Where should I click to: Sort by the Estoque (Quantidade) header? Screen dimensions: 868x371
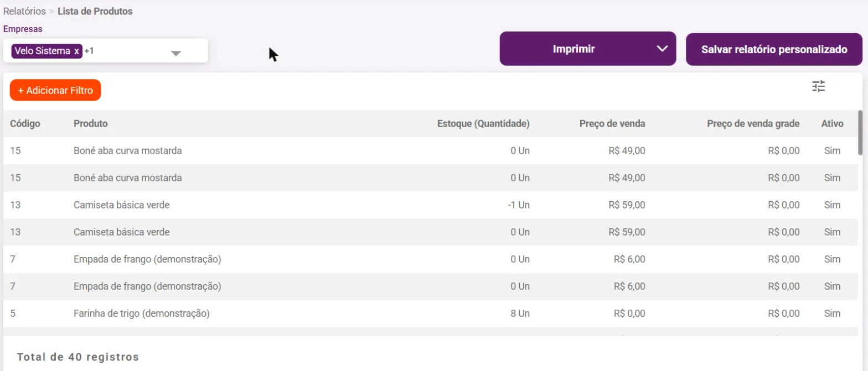pyautogui.click(x=483, y=124)
